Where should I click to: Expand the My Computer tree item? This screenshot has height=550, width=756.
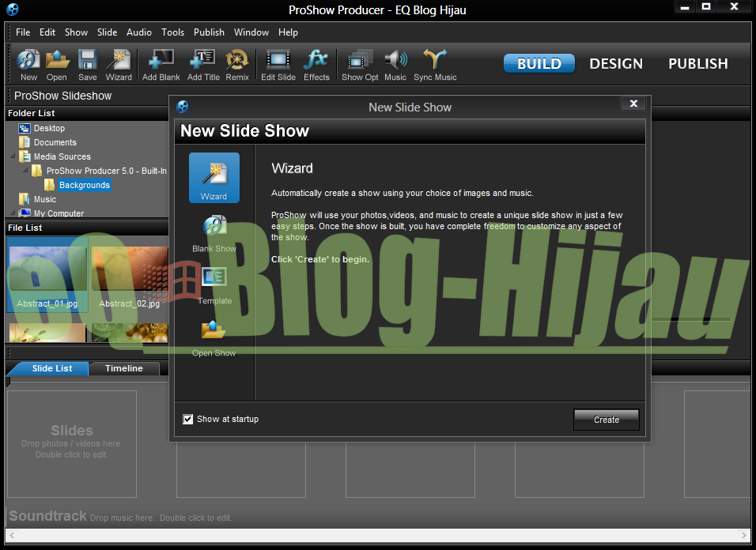(x=13, y=213)
